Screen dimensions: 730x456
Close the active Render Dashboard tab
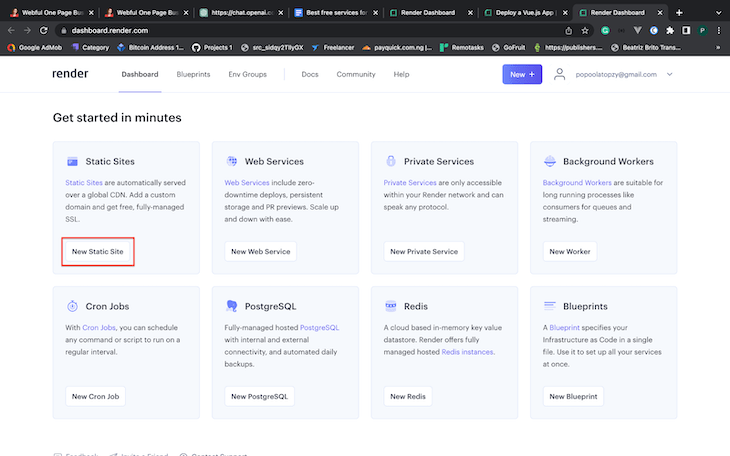click(x=660, y=13)
